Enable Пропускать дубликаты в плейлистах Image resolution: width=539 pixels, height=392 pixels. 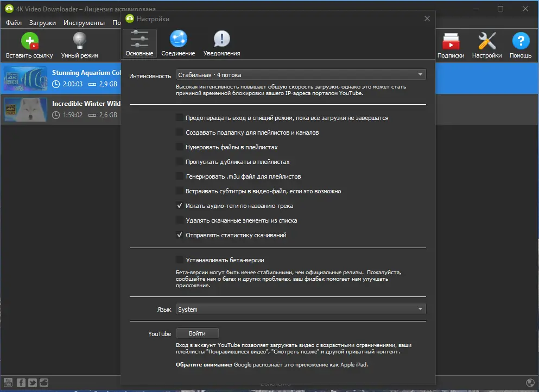pos(180,162)
